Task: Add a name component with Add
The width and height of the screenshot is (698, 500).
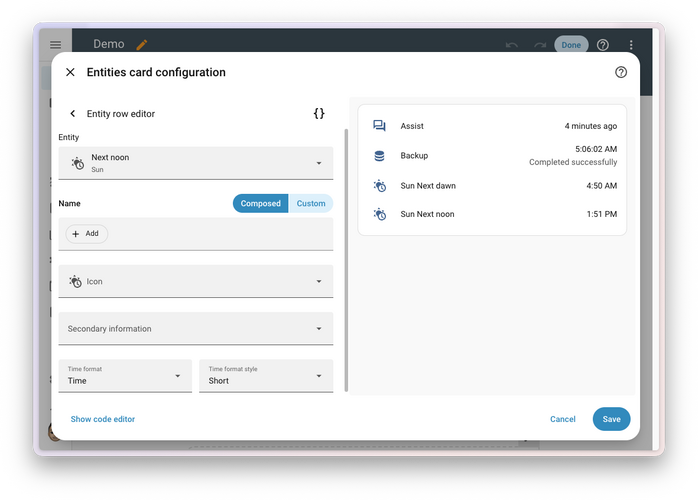Action: coord(86,234)
